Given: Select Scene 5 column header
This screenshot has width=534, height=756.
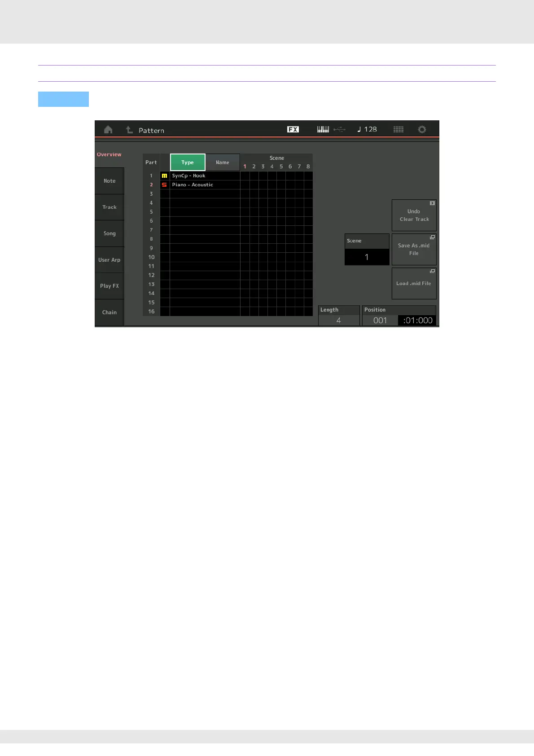Looking at the screenshot, I should pos(281,167).
